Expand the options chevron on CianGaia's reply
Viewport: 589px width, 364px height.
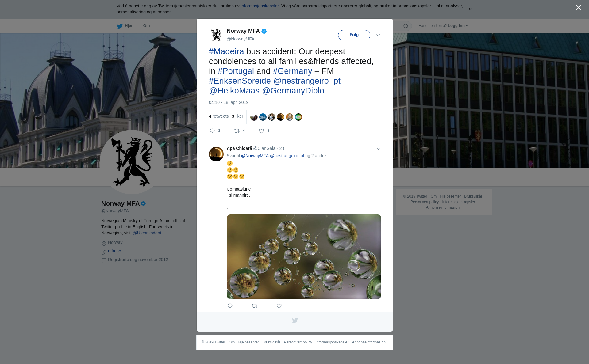(x=378, y=149)
